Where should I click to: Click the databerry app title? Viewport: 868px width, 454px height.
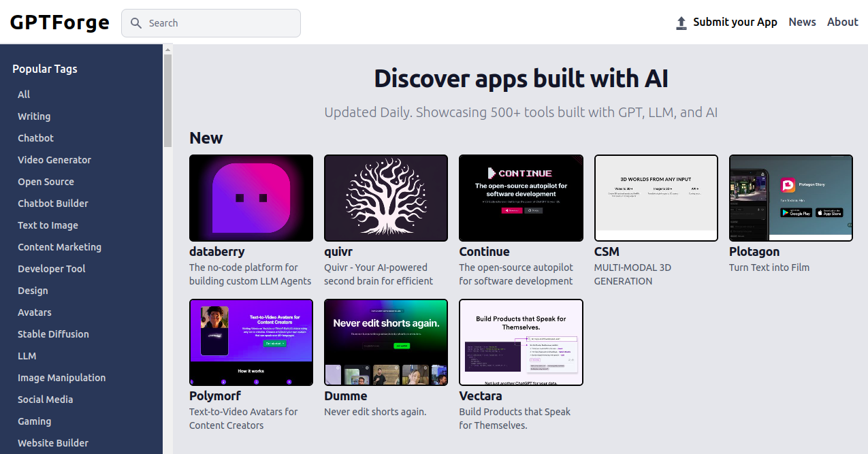point(216,252)
